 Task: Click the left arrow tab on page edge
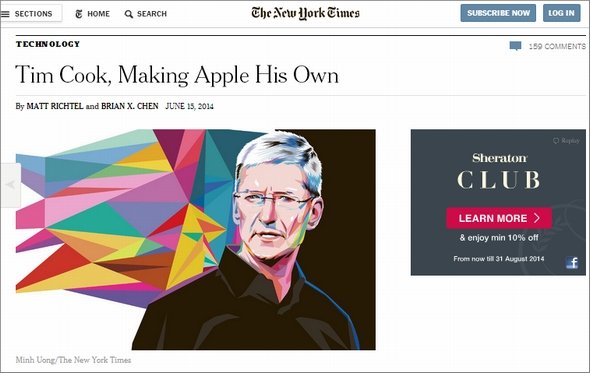[11, 185]
